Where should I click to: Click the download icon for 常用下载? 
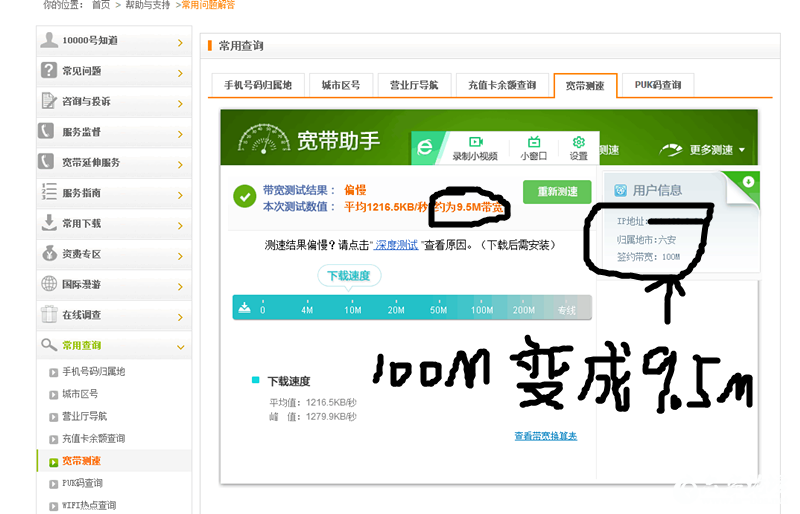click(49, 223)
